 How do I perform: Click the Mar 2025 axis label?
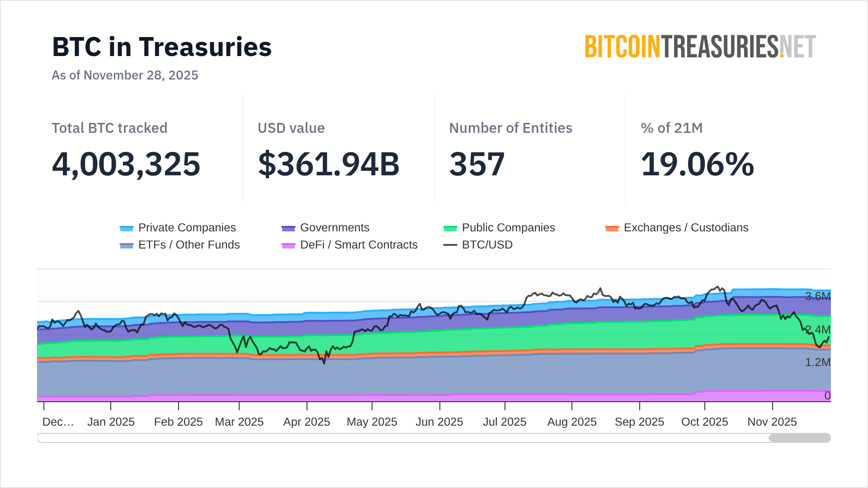pyautogui.click(x=239, y=422)
